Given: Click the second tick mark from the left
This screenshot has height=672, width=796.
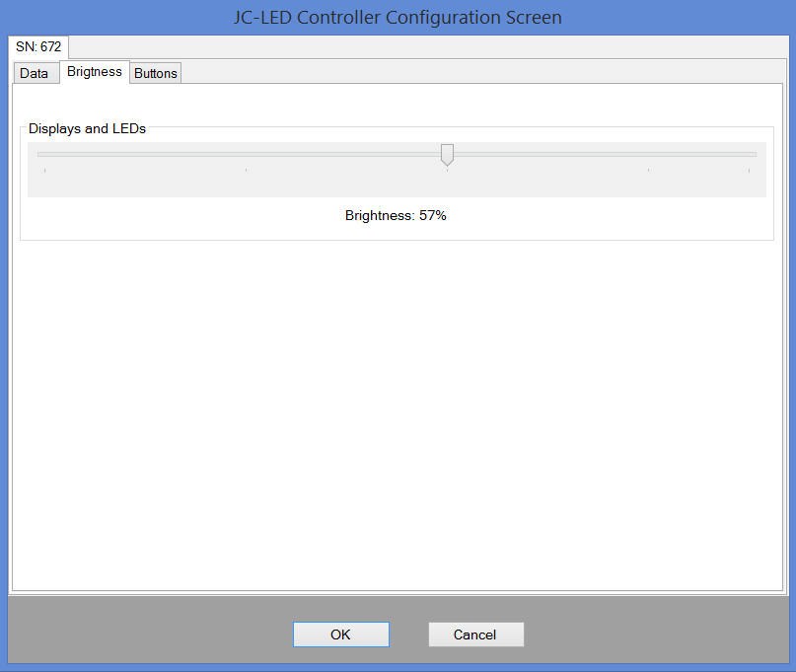Looking at the screenshot, I should click(246, 171).
